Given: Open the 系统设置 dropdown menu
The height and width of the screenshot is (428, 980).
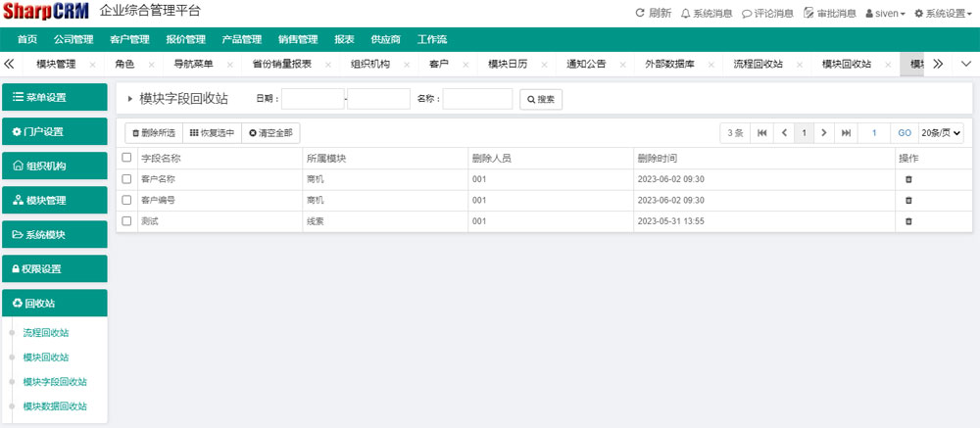Looking at the screenshot, I should (944, 14).
